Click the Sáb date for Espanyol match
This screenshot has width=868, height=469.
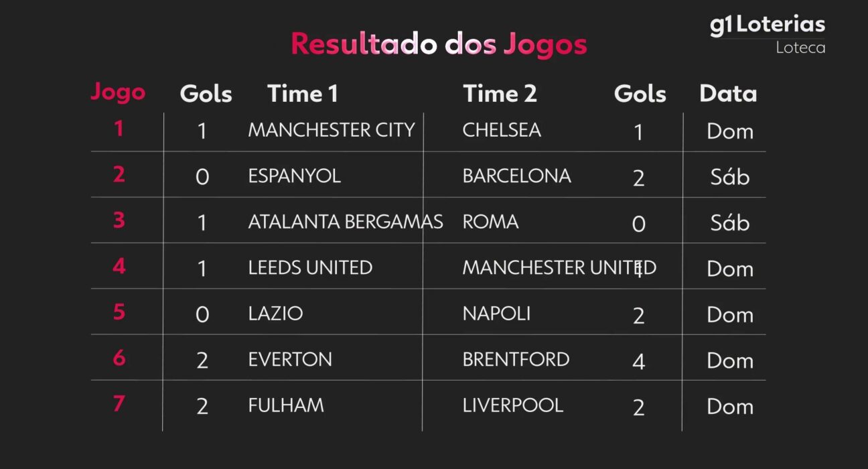(729, 178)
